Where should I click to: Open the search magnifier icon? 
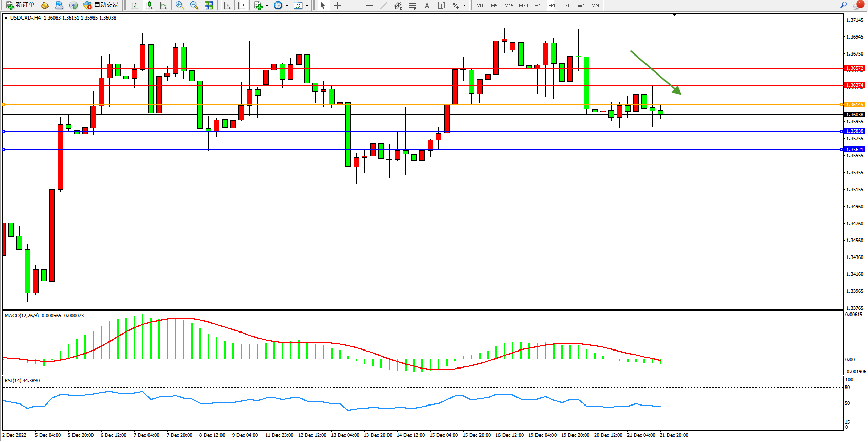(x=843, y=5)
